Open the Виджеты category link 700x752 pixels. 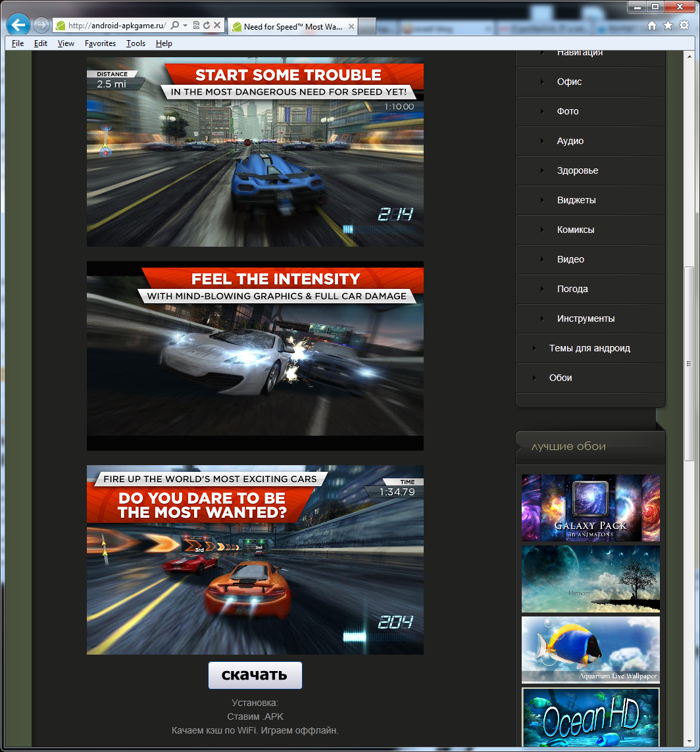point(576,200)
